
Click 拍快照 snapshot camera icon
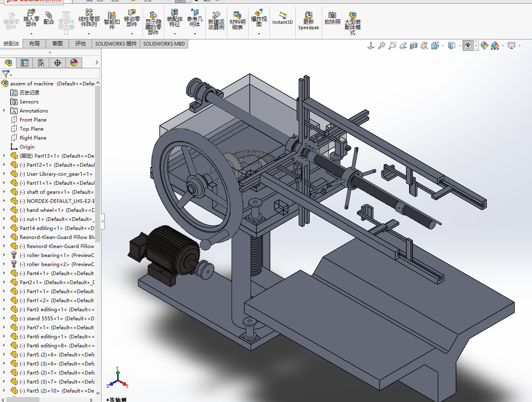coord(332,18)
